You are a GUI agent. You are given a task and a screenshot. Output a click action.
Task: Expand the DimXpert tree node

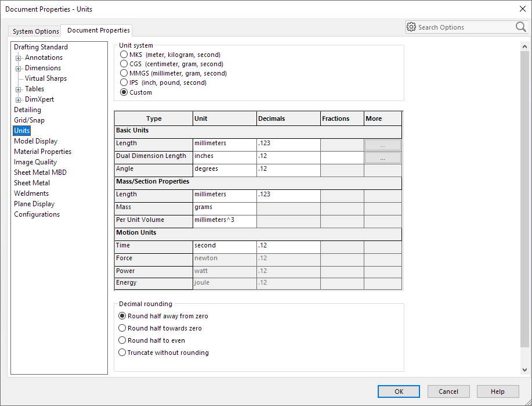click(19, 100)
